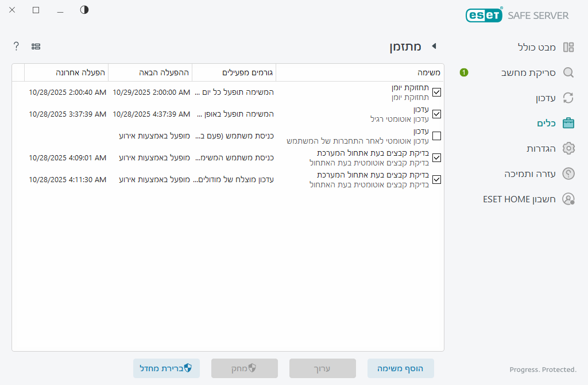Click the Default (ברירת מחדל) button

click(166, 368)
